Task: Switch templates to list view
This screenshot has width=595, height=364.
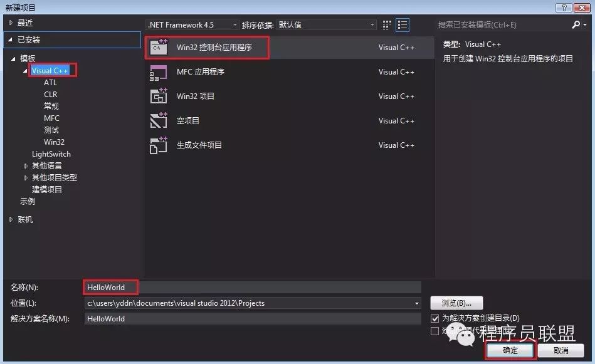Action: [x=403, y=25]
